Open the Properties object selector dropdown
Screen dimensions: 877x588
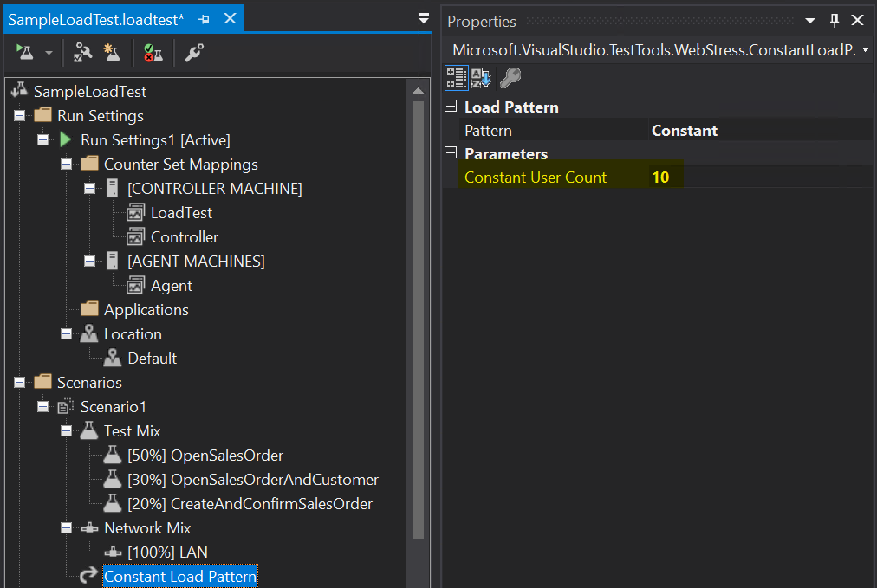[x=865, y=49]
